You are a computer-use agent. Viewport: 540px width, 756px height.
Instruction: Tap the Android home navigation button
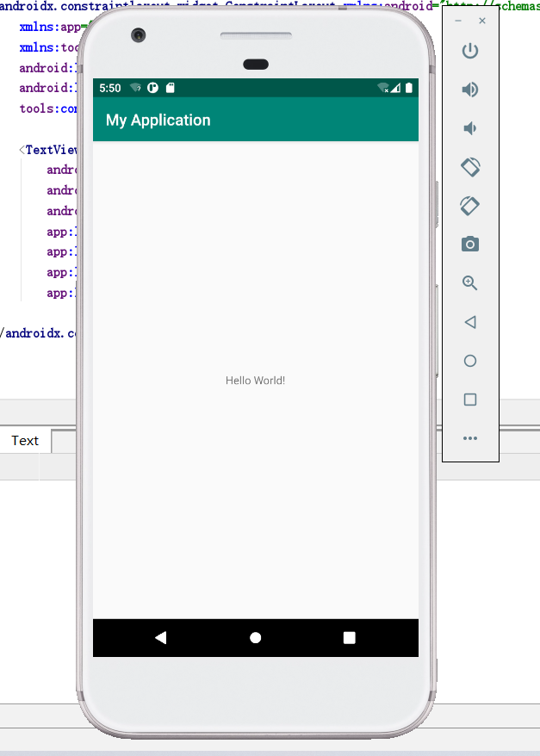256,638
